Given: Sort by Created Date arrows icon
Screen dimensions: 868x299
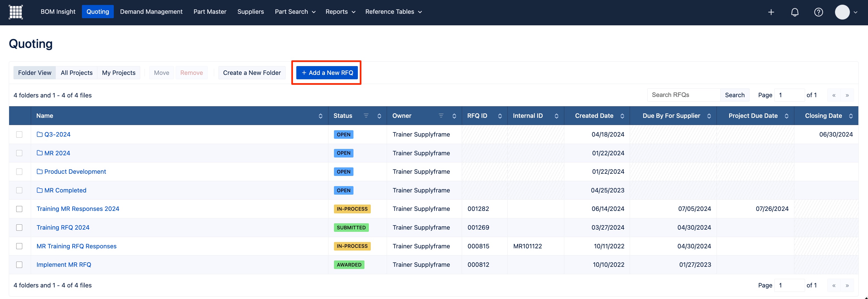Looking at the screenshot, I should pos(622,116).
